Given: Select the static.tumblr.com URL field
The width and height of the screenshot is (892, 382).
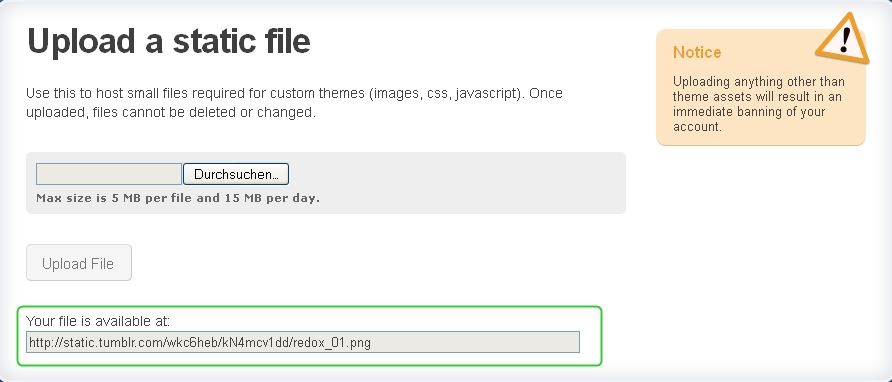Looking at the screenshot, I should pyautogui.click(x=303, y=342).
